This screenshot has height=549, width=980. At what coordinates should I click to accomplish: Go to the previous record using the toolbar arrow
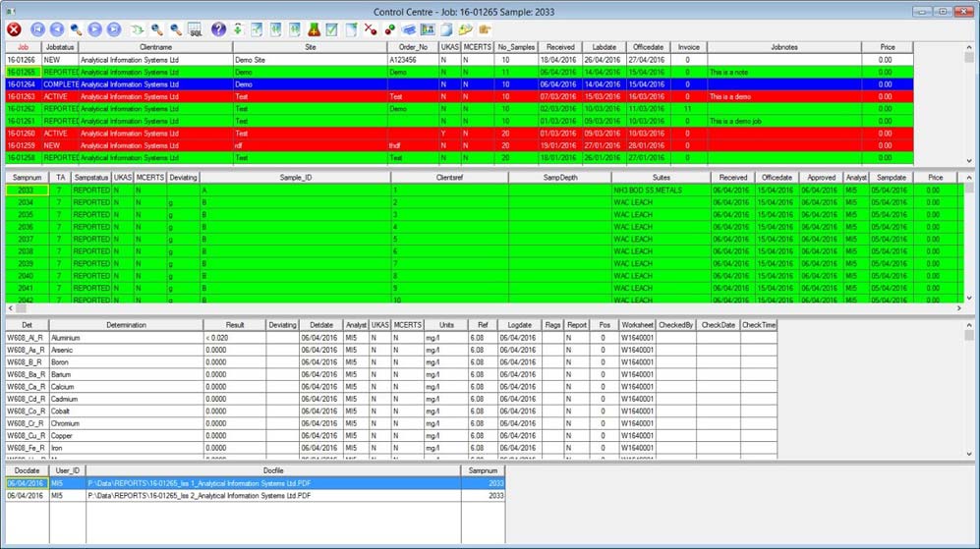point(57,29)
